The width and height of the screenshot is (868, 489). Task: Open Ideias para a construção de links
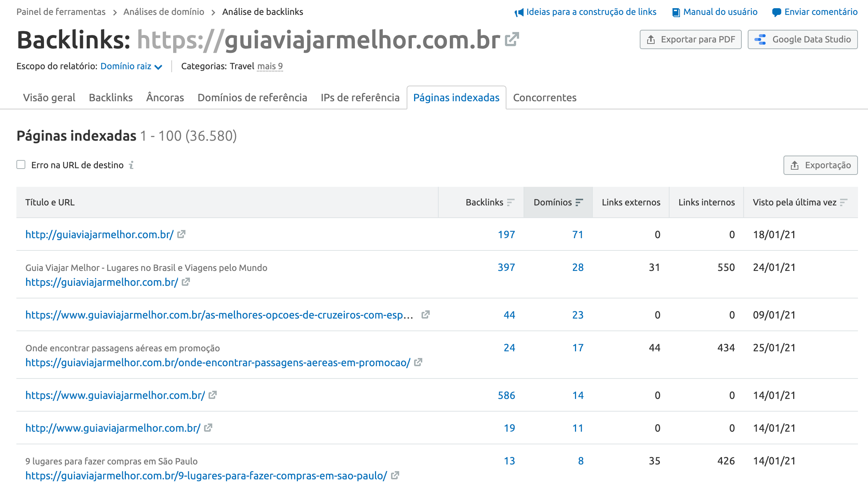(591, 12)
